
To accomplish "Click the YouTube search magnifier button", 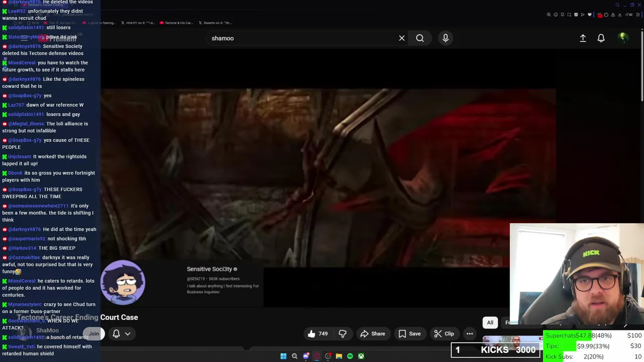I will click(420, 38).
